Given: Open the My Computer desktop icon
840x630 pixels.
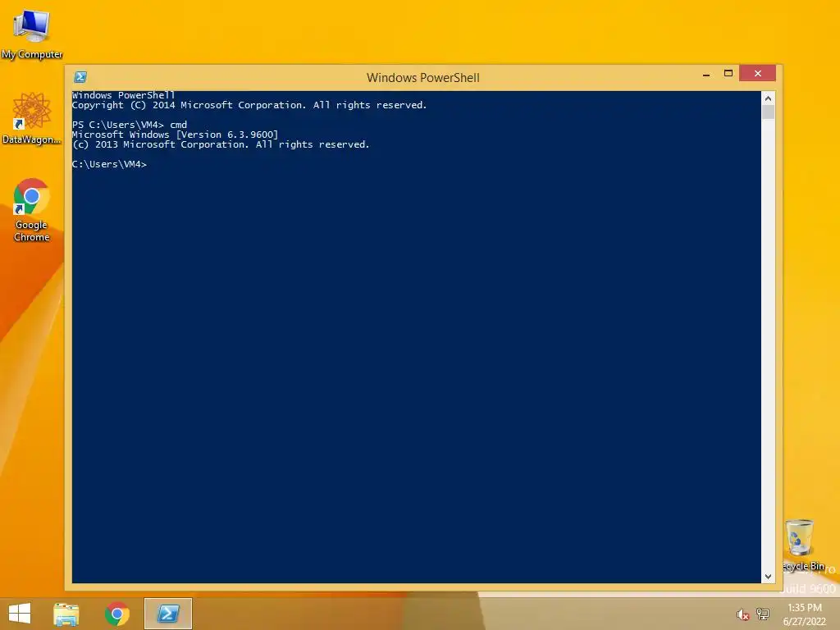Looking at the screenshot, I should tap(32, 34).
